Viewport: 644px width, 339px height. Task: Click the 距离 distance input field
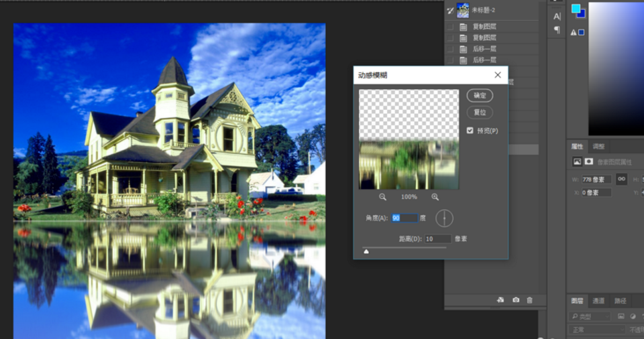[x=437, y=239]
